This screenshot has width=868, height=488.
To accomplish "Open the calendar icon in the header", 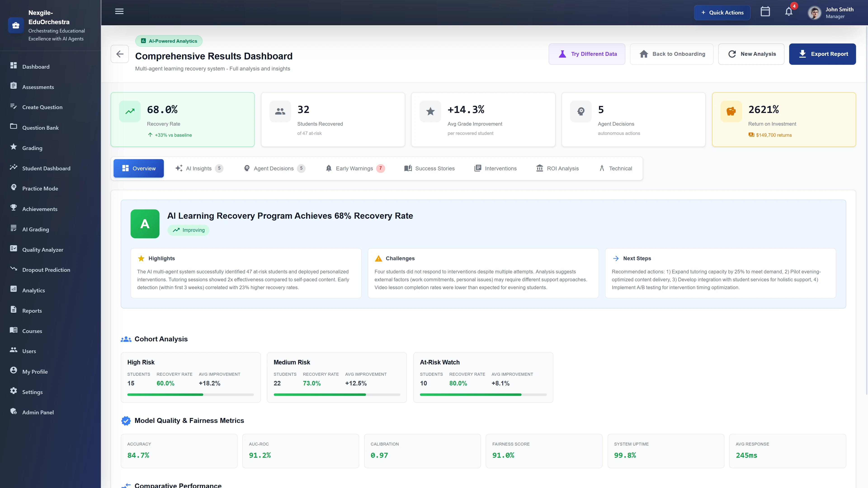I will (765, 12).
